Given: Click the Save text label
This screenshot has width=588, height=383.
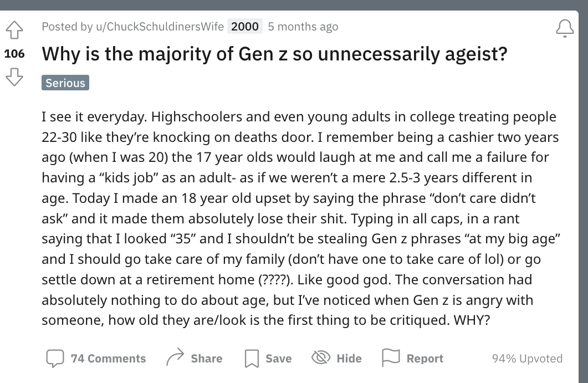Looking at the screenshot, I should [x=279, y=359].
